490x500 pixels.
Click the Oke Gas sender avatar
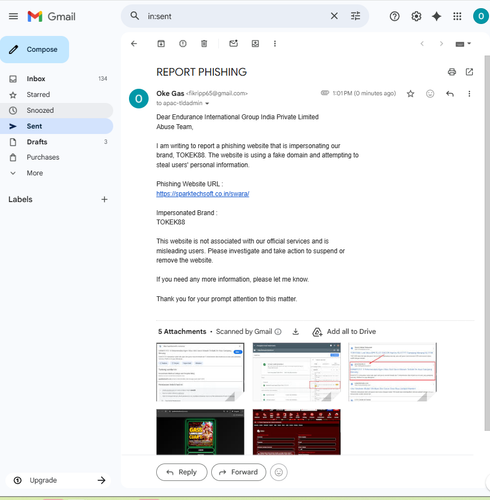pos(139,99)
